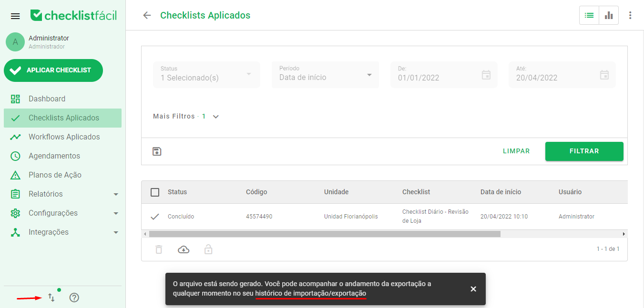Click the LIMPAR button

click(516, 151)
